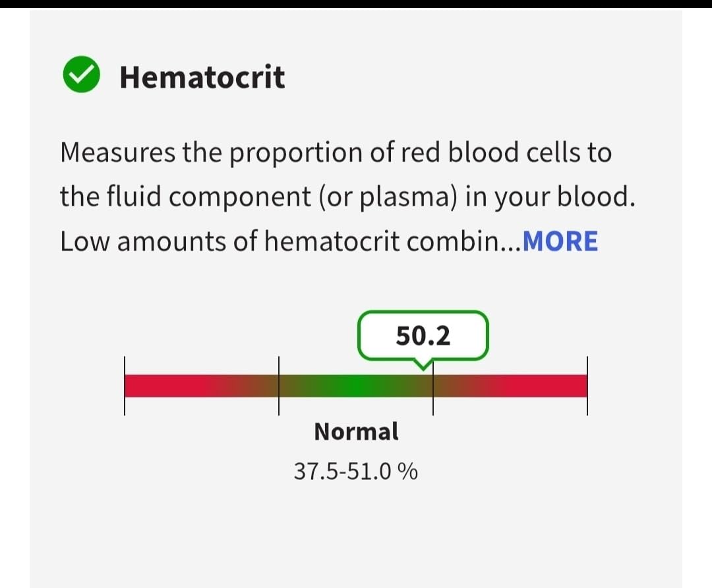Click the rightmost tick mark of the scale
This screenshot has width=712, height=588.
[587, 386]
